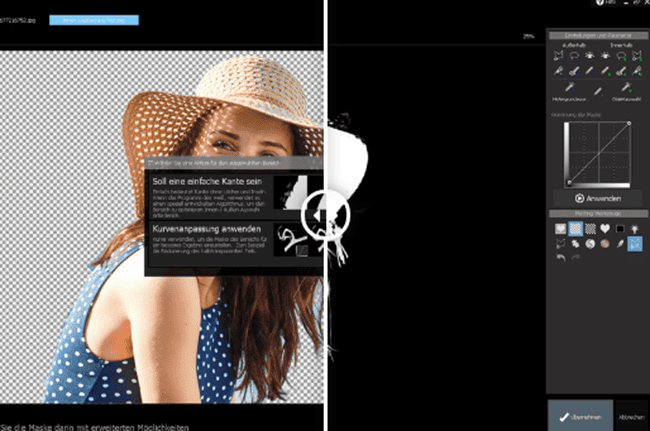Select the Hintergrundpinsel brush tool

(x=568, y=89)
